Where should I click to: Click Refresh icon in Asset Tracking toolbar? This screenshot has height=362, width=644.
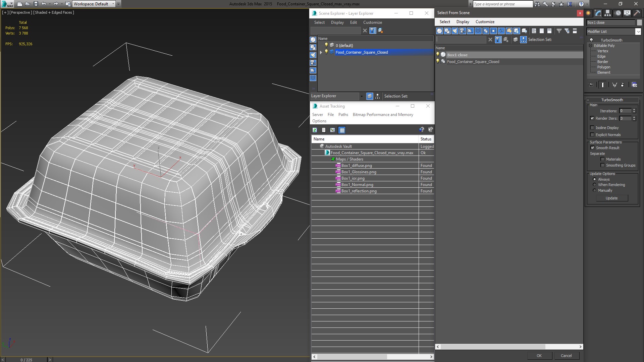[315, 130]
